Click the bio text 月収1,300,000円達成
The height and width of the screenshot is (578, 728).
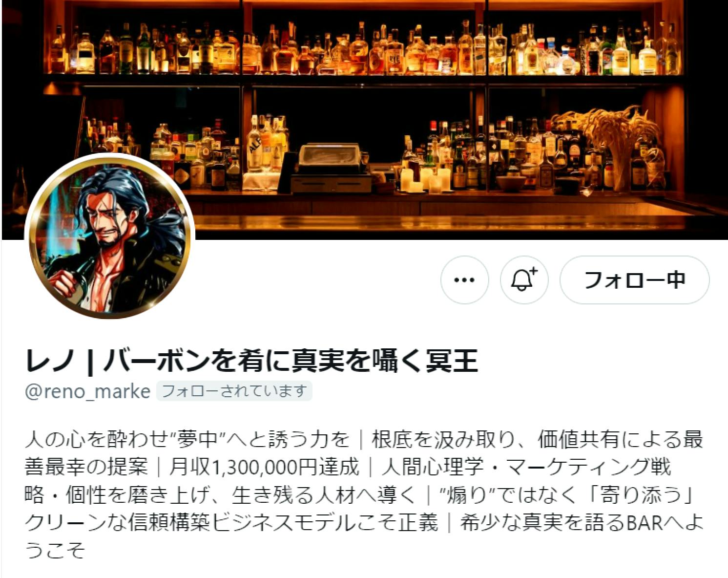(264, 467)
